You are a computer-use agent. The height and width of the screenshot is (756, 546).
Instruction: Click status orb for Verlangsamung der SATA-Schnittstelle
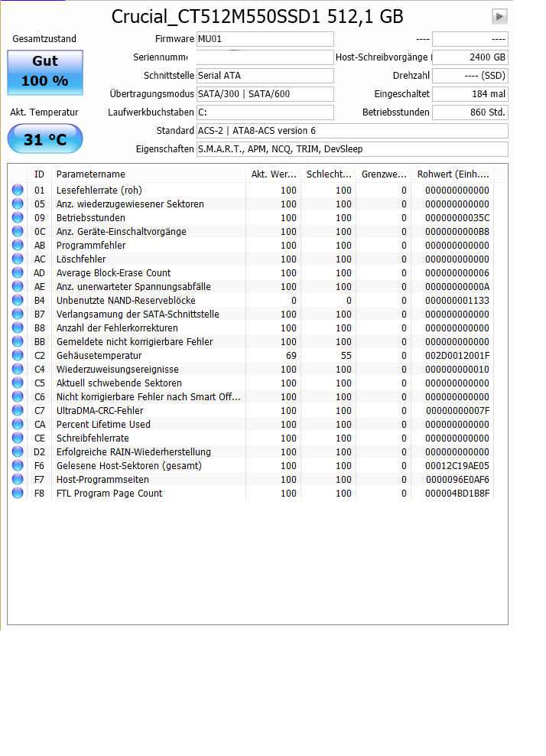pos(18,314)
